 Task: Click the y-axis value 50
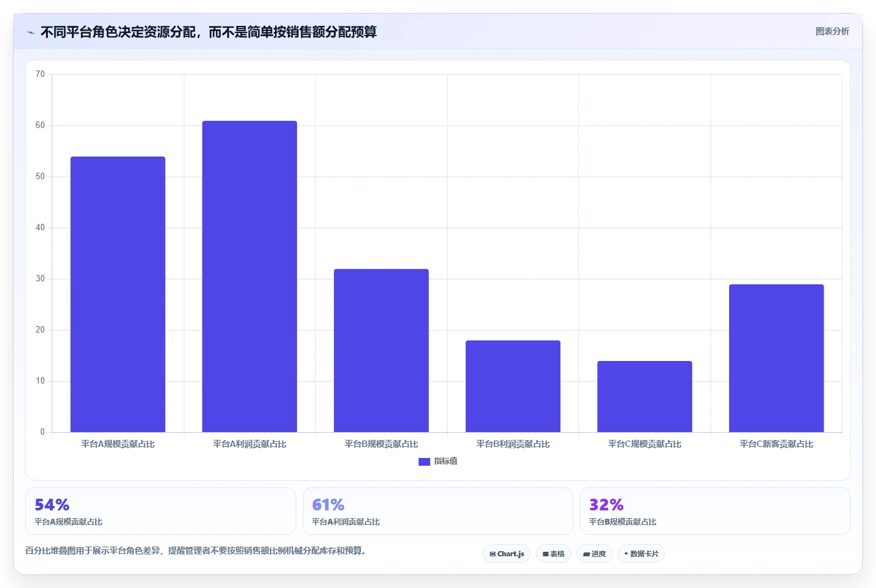pyautogui.click(x=40, y=177)
